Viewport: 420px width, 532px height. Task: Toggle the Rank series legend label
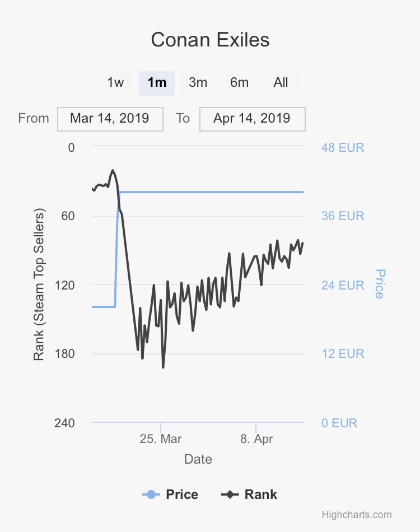(261, 494)
